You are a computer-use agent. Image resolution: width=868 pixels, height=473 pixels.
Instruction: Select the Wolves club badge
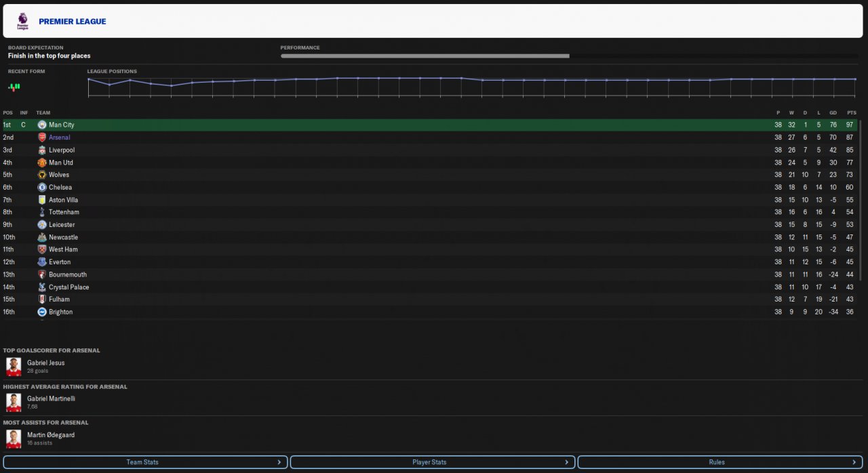42,175
